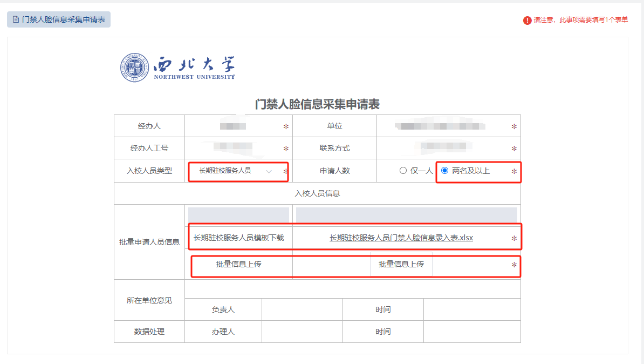Click the 所在单位意见 opinion text area
The height and width of the screenshot is (364, 644).
352,289
